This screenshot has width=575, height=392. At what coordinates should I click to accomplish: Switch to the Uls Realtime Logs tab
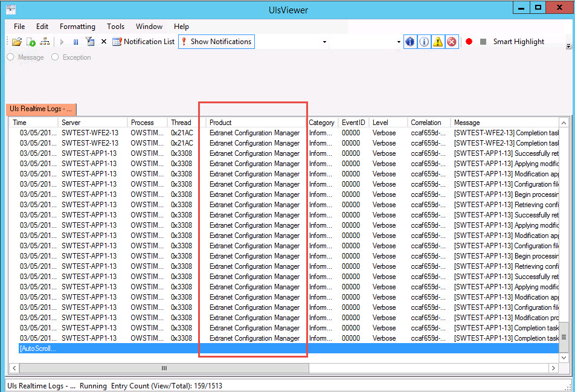[x=40, y=109]
